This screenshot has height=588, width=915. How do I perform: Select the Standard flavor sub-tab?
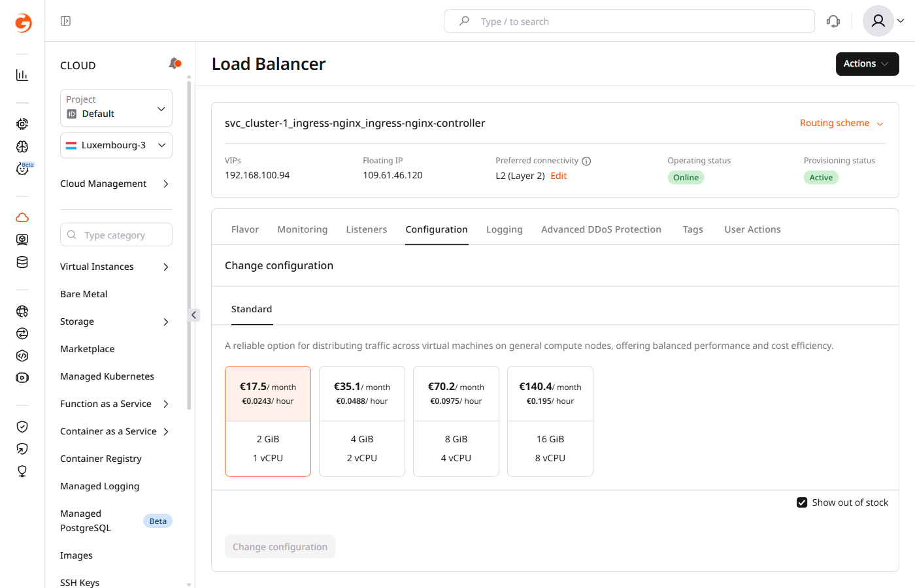point(252,309)
